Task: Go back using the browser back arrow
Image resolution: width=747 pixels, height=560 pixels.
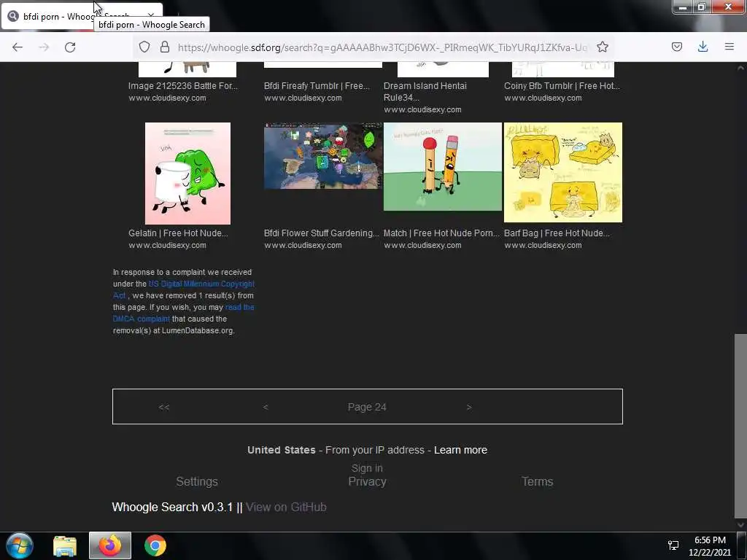Action: (x=18, y=47)
